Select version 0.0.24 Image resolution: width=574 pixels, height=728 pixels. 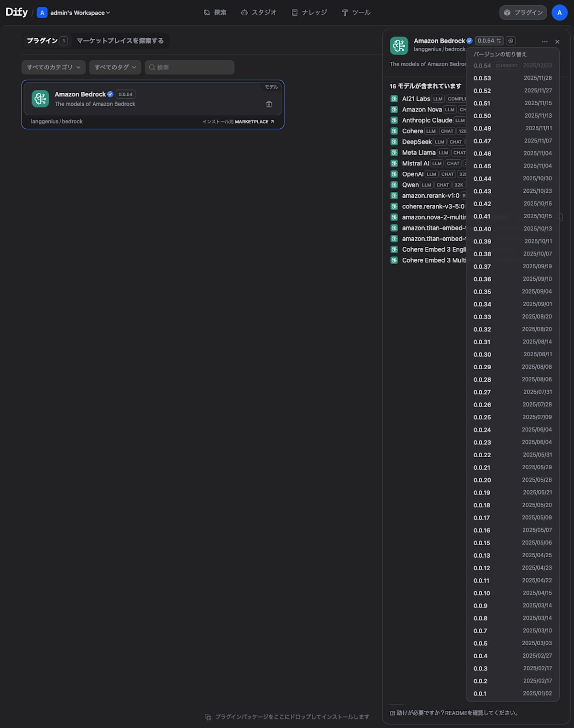tap(513, 430)
